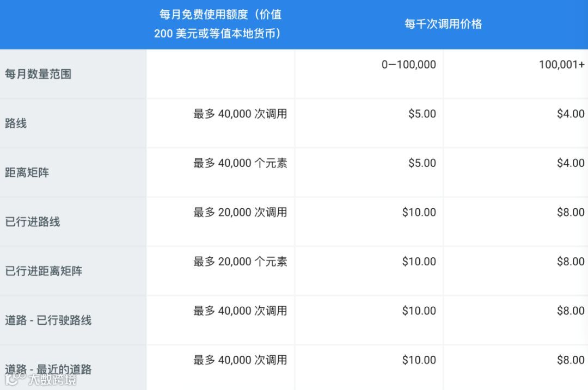Click 最多 40,000 次调用 in 路线 row
This screenshot has width=588, height=390.
240,114
